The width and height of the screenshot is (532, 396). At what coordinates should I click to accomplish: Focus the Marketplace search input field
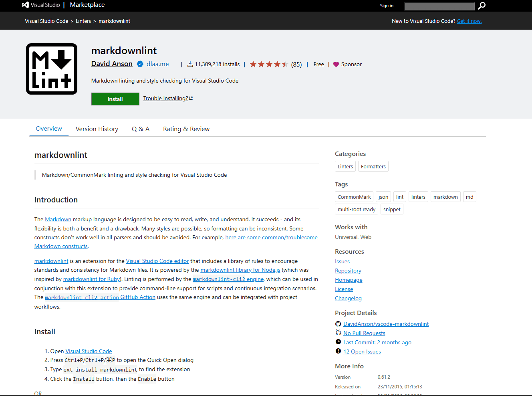(439, 6)
